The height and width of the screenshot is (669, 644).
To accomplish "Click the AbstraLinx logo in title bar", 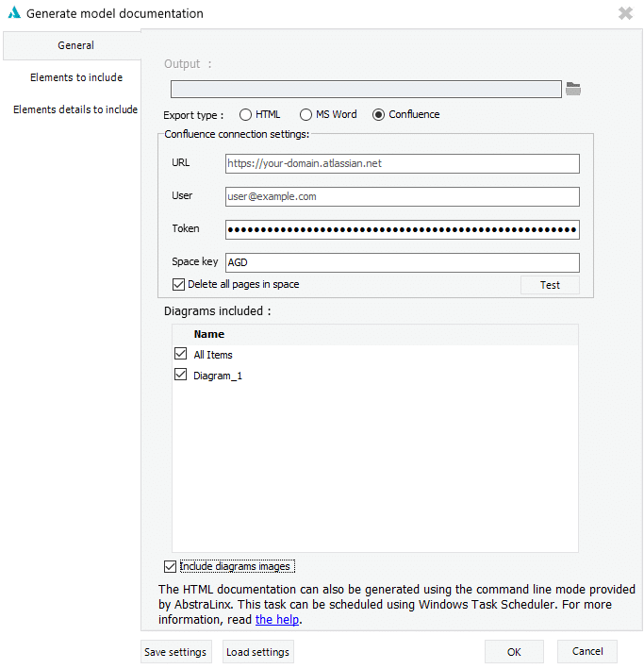I will pos(14,14).
